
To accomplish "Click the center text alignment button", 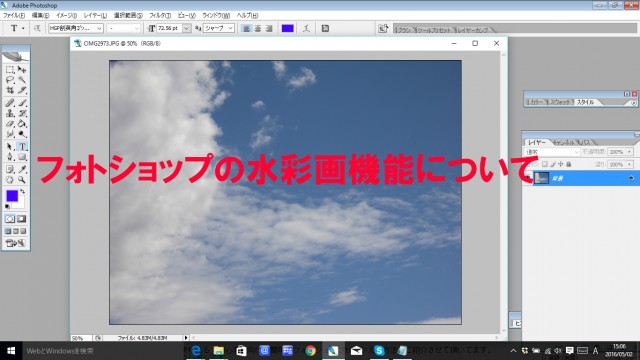I will [258, 28].
